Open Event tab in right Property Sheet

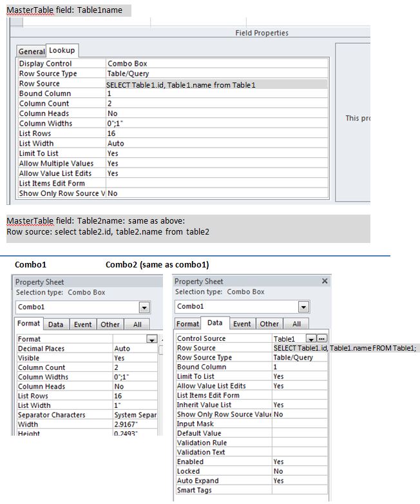click(242, 324)
